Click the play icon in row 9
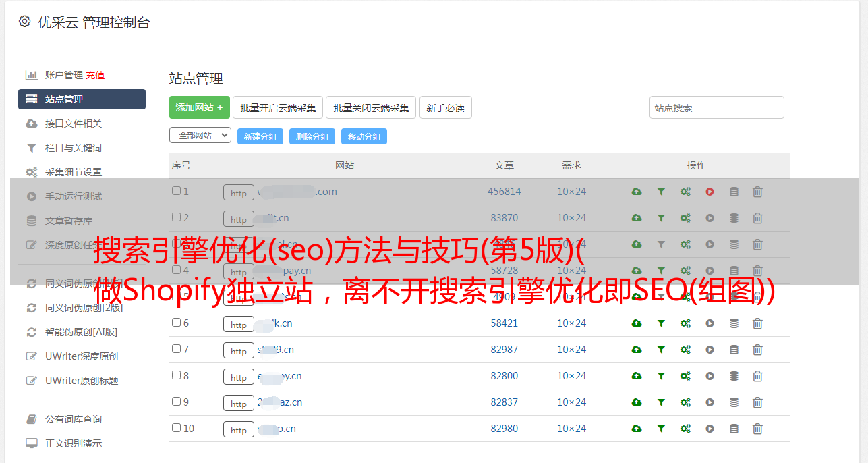Image resolution: width=868 pixels, height=463 pixels. point(710,402)
